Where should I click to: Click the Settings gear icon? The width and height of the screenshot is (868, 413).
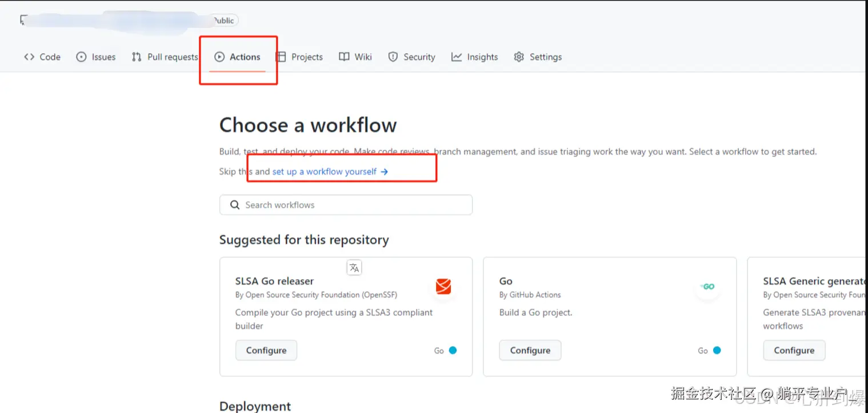[x=519, y=57]
